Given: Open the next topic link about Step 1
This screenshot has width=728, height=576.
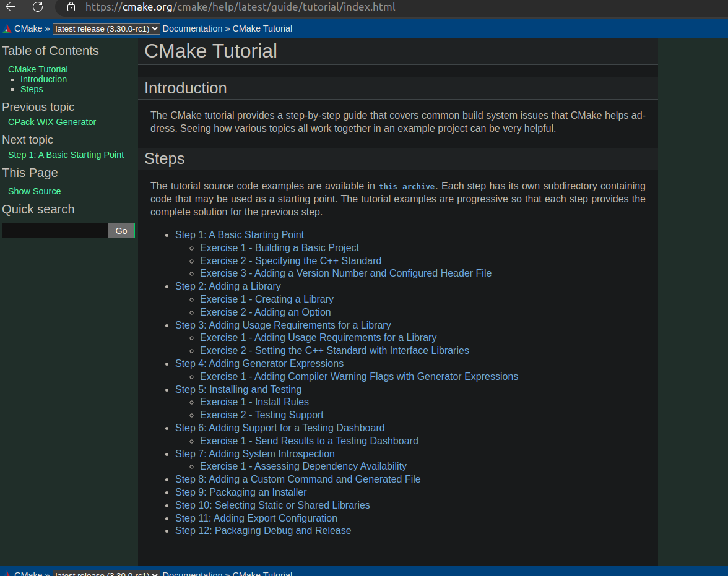Looking at the screenshot, I should point(66,155).
